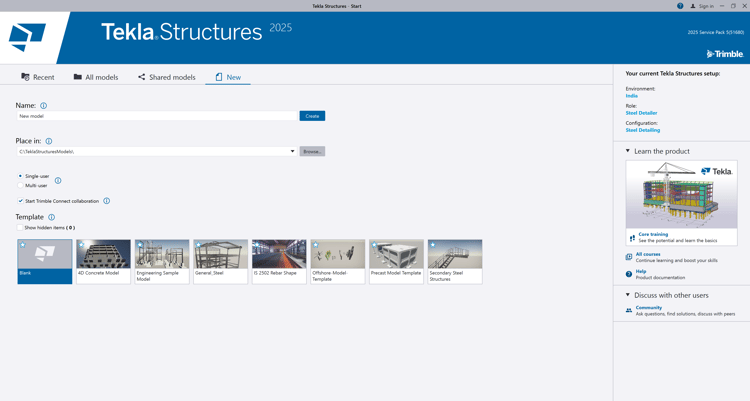The image size is (750, 401).
Task: Click the Create button
Action: point(312,116)
